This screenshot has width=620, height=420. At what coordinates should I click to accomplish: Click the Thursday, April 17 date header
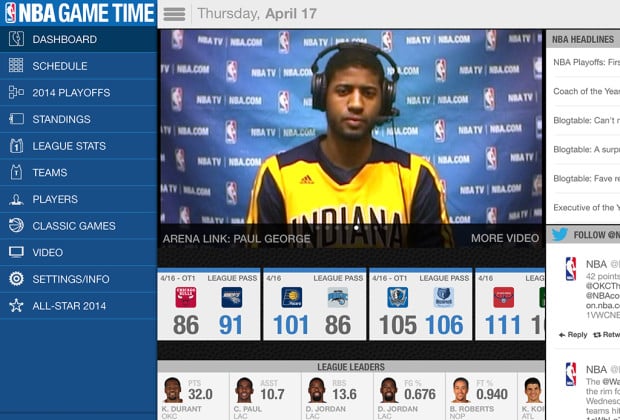[257, 14]
